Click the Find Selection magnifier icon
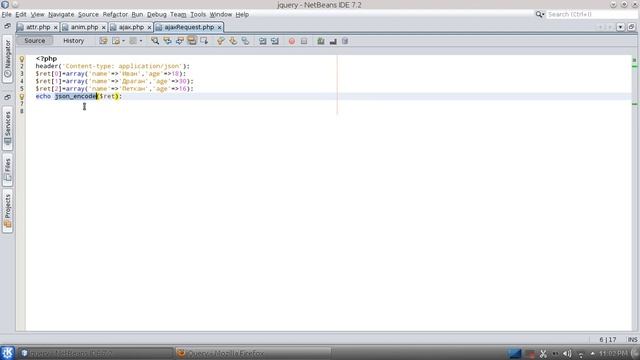 click(155, 41)
